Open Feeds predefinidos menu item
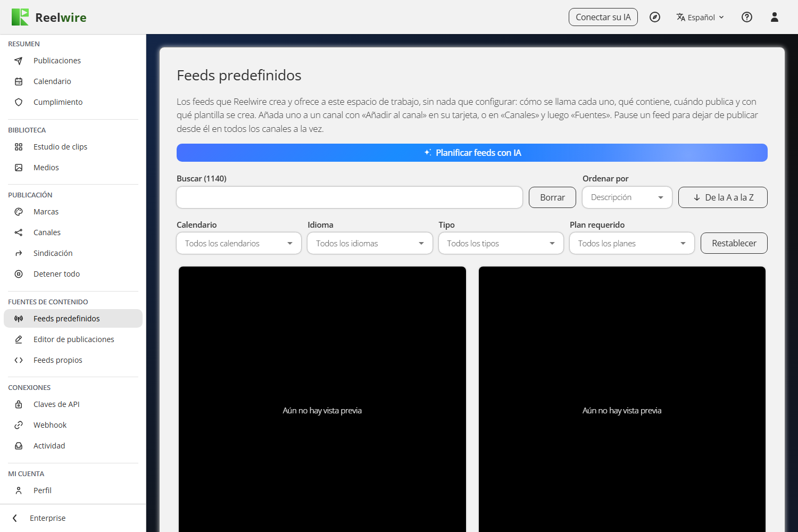798x532 pixels. click(x=73, y=319)
